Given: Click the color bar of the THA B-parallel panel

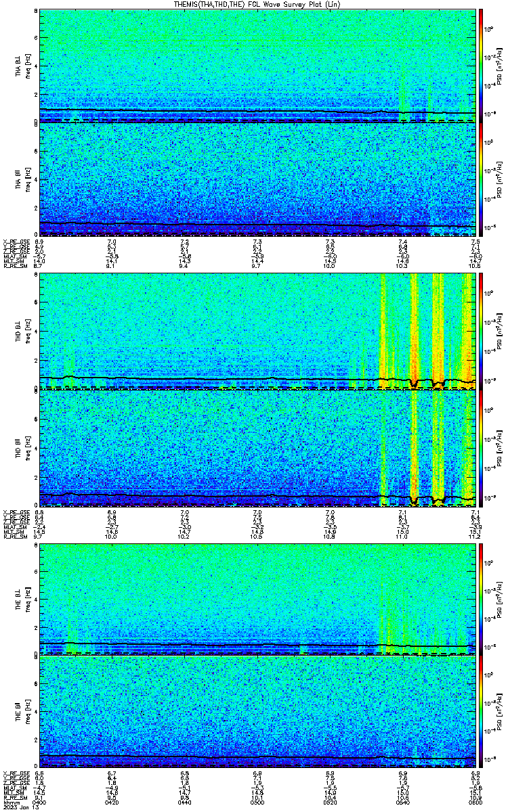Looking at the screenshot, I should click(480, 179).
